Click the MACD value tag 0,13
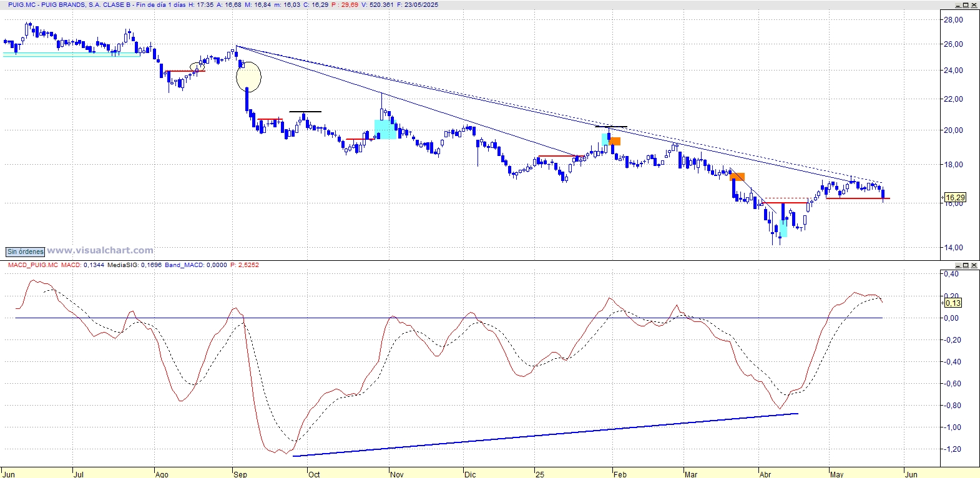The height and width of the screenshot is (478, 980). coord(953,303)
